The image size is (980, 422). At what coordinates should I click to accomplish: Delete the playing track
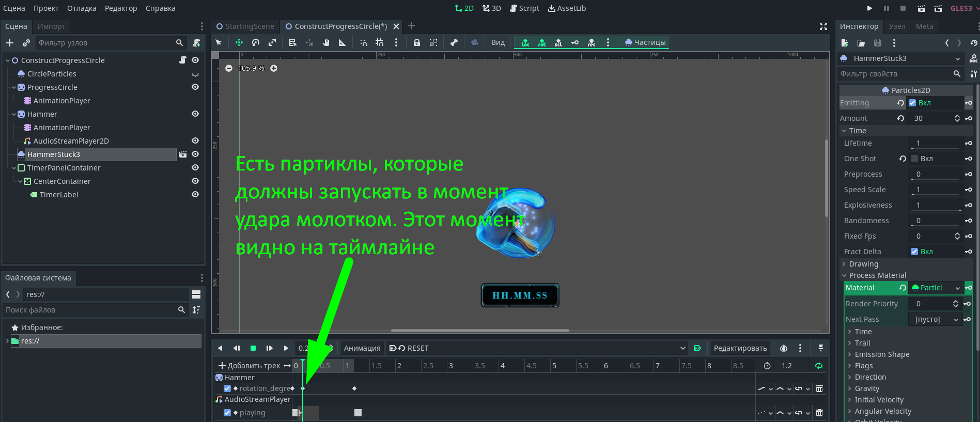(819, 413)
